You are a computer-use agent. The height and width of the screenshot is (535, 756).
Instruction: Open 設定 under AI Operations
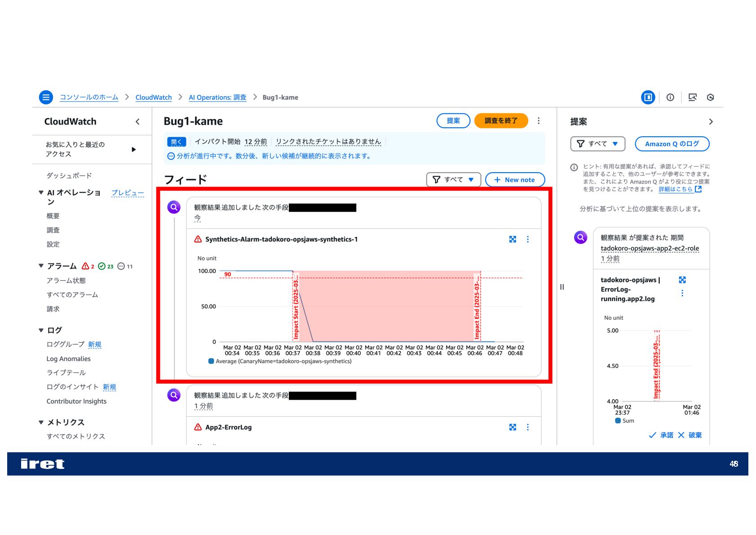pyautogui.click(x=53, y=244)
